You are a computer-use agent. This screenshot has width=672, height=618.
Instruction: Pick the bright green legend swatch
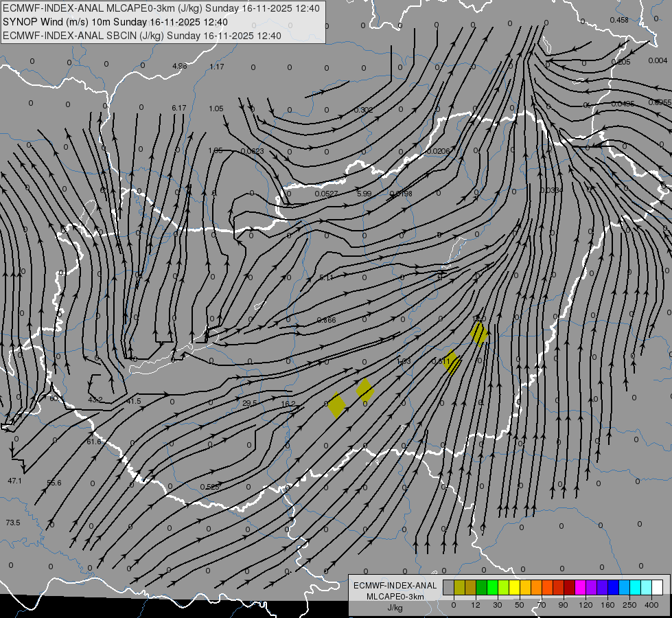[492, 587]
